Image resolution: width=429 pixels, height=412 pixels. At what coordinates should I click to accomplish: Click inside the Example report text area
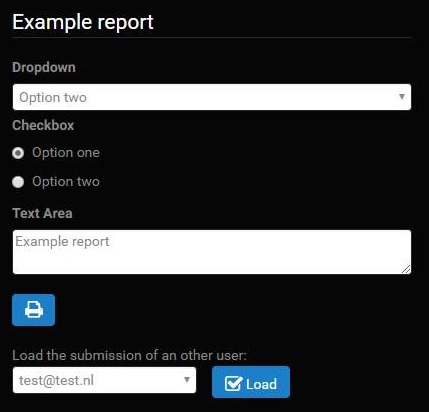212,252
